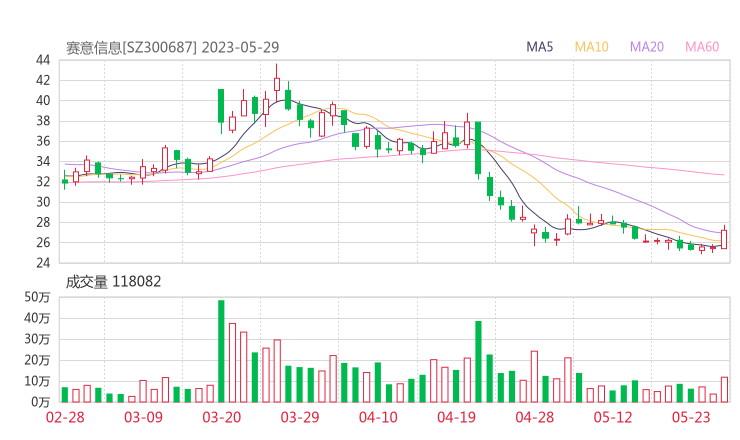Click the 34 price axis label
This screenshot has height=440, width=740.
pos(43,161)
